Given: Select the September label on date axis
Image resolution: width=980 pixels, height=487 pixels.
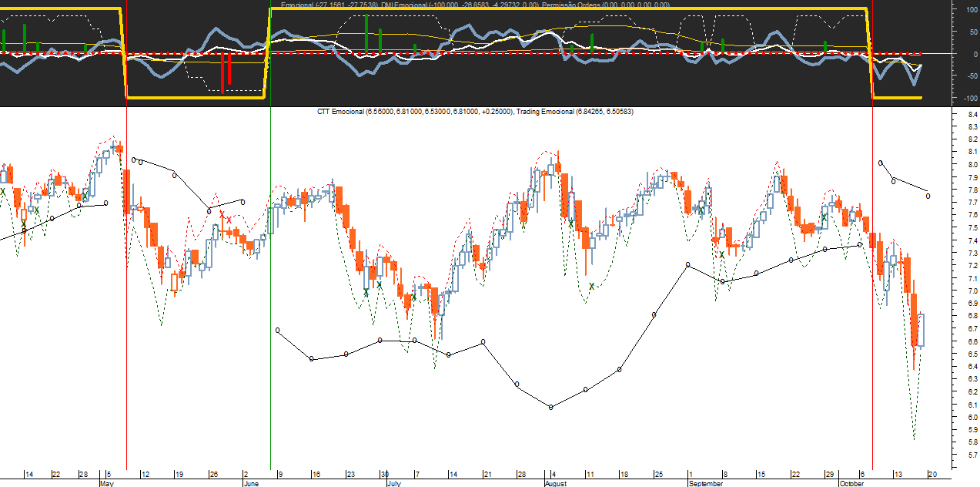Looking at the screenshot, I should click(x=705, y=483).
